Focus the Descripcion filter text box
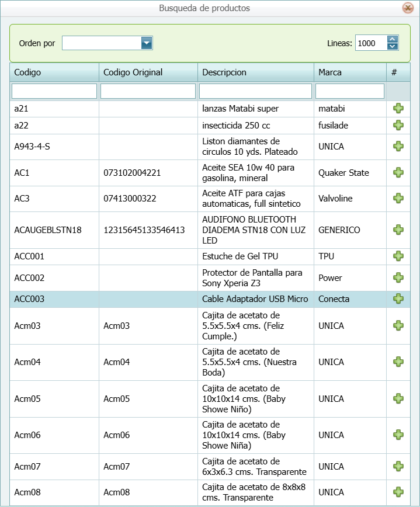420x507 pixels. [x=255, y=91]
